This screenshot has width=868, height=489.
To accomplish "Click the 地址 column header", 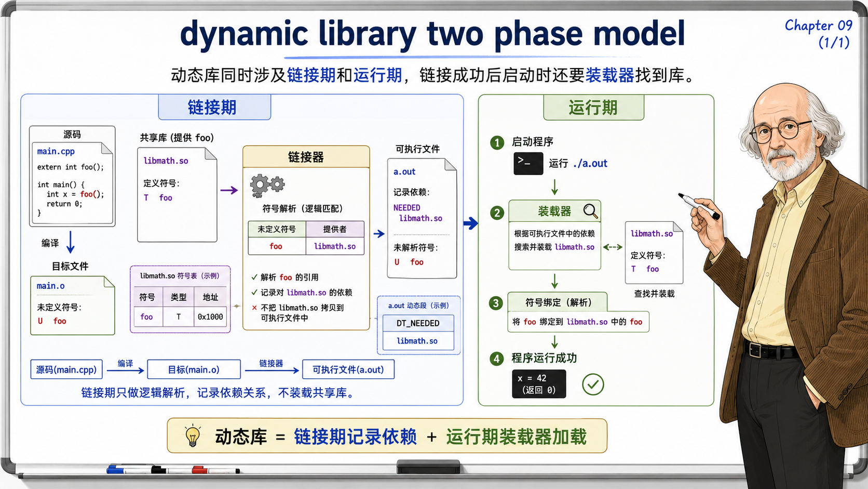I will coord(210,297).
